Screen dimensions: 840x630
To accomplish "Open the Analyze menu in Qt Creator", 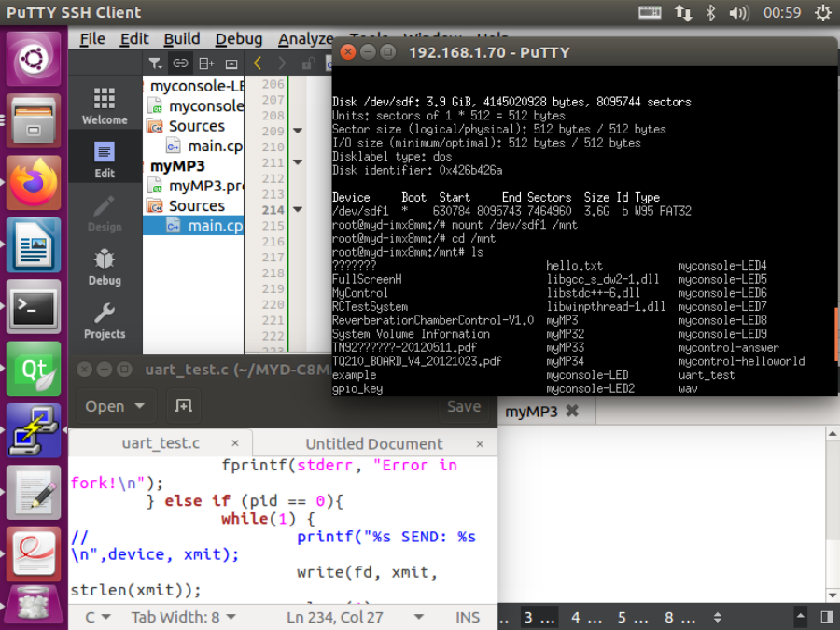I will pos(305,38).
